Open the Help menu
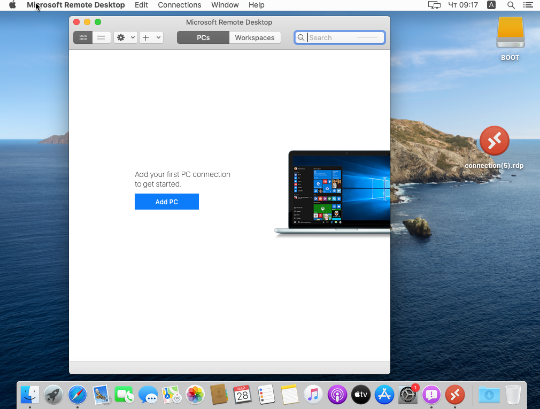This screenshot has width=540, height=409. pos(256,5)
